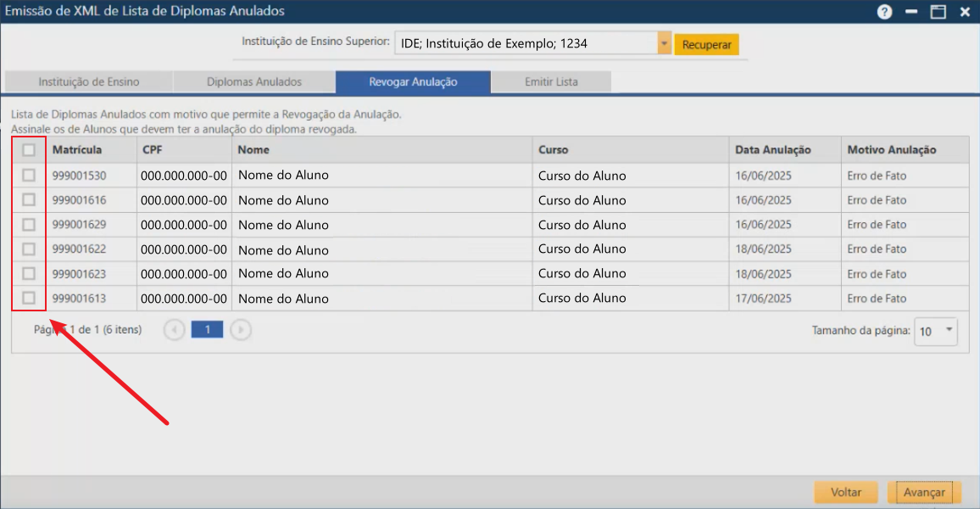This screenshot has width=980, height=509.
Task: Open the Tamanho da página dropdown
Action: [x=949, y=331]
